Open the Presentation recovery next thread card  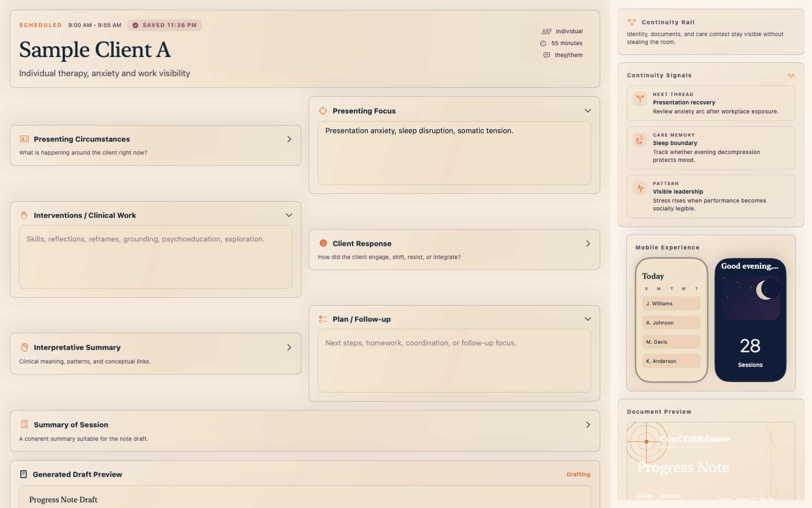(x=711, y=103)
